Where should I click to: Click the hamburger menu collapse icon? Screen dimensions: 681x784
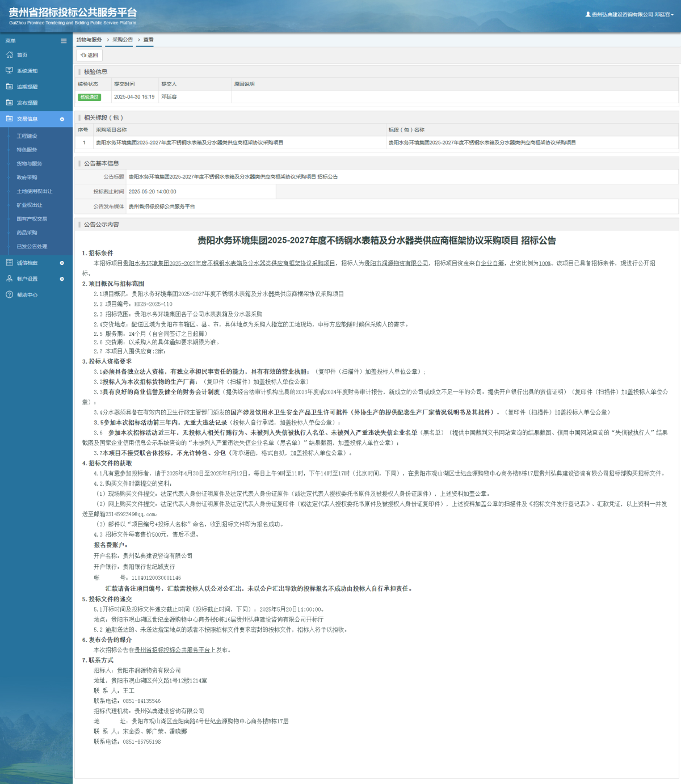(x=64, y=41)
